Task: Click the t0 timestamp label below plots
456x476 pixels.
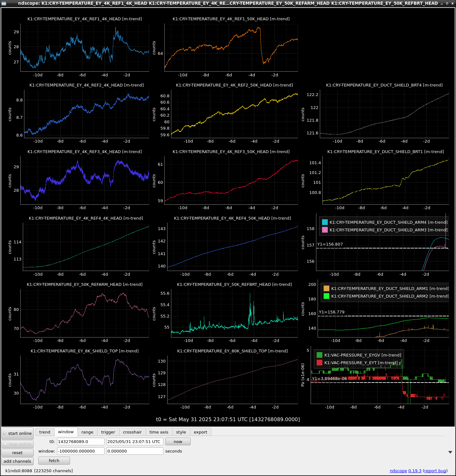Action: click(x=228, y=419)
